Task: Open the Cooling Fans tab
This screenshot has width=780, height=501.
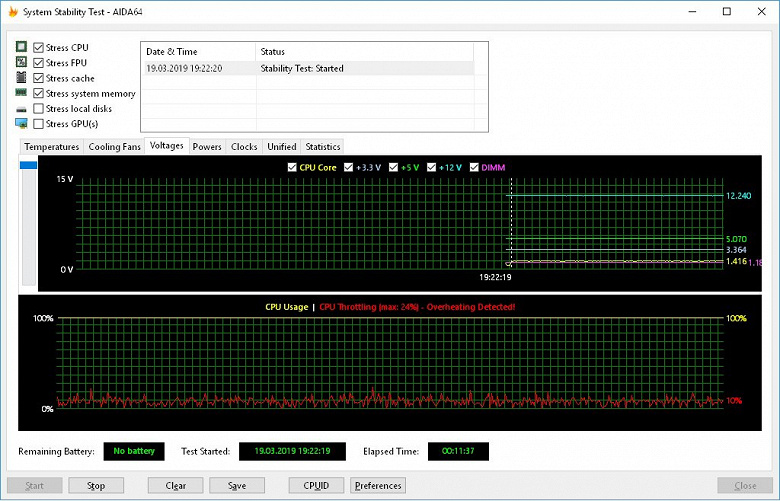Action: (x=114, y=147)
